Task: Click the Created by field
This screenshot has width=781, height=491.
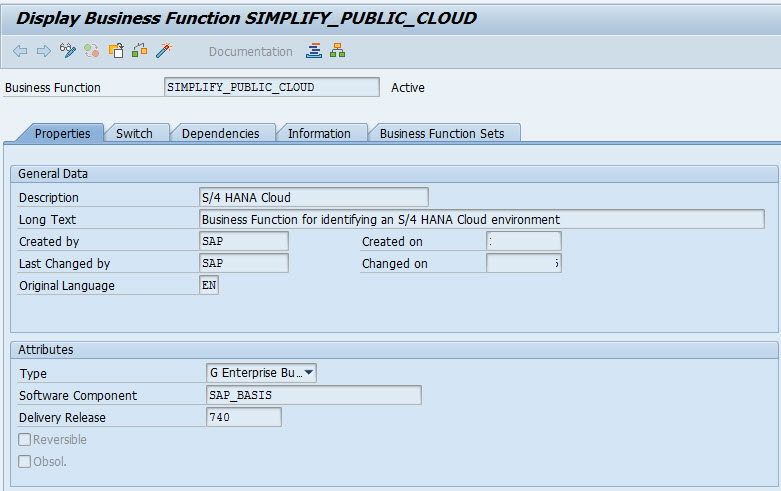Action: 244,241
